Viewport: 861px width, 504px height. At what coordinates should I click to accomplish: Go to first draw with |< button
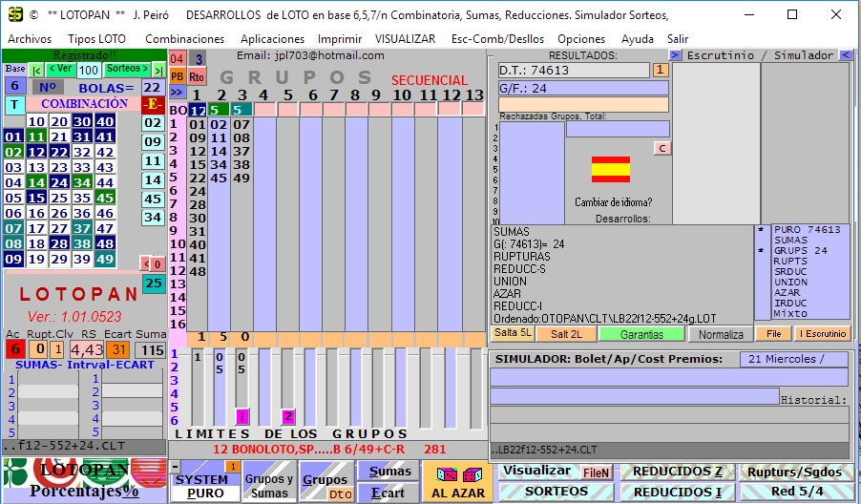click(36, 71)
